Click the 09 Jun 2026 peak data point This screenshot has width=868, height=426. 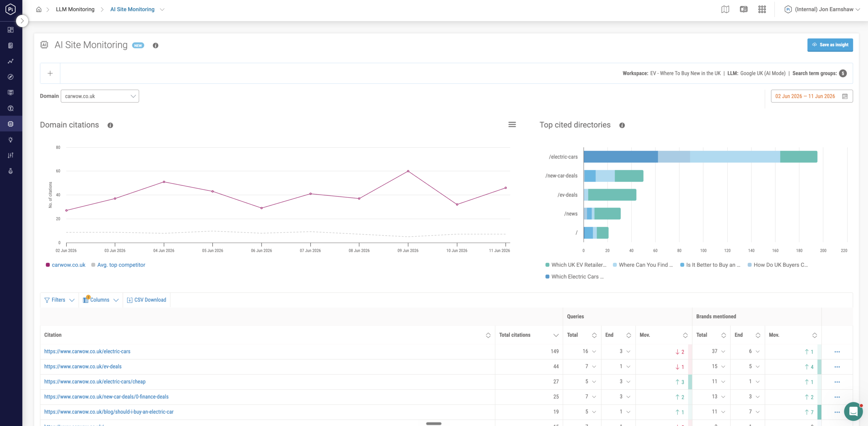pyautogui.click(x=408, y=171)
